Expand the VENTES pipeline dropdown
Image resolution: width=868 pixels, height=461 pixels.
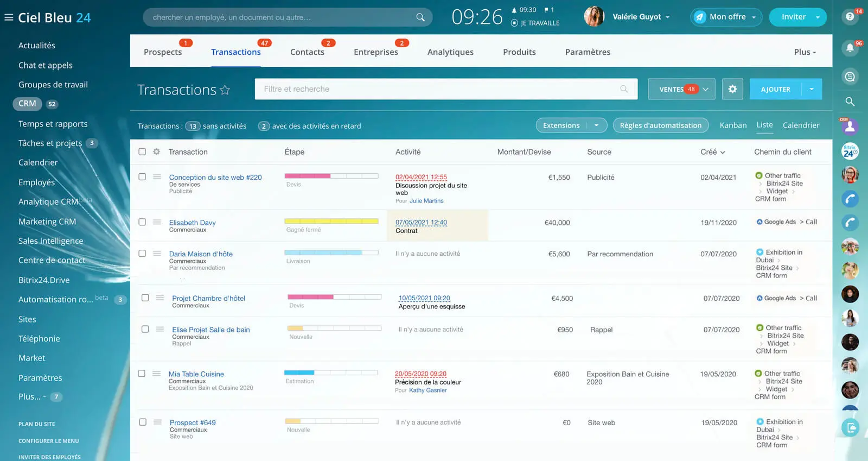point(705,89)
